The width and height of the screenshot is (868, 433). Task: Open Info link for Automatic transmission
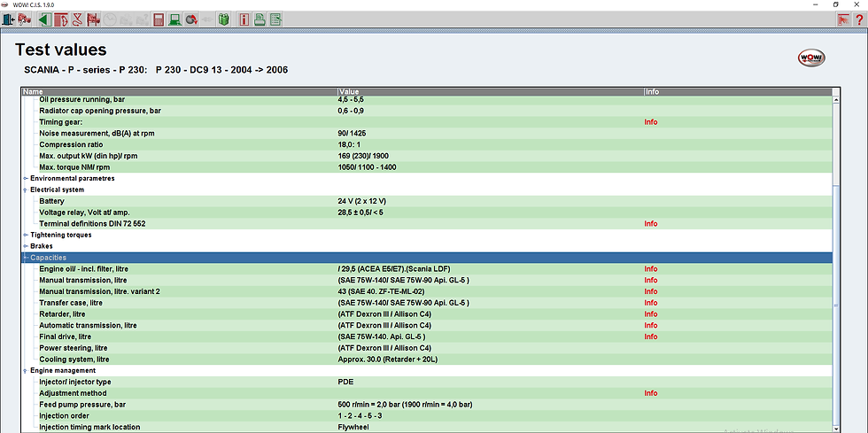651,325
